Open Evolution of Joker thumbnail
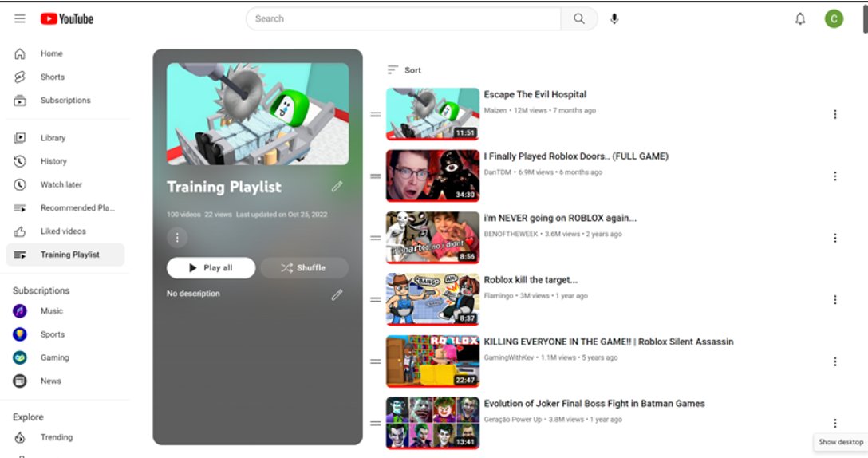Image resolution: width=868 pixels, height=458 pixels. coord(432,424)
